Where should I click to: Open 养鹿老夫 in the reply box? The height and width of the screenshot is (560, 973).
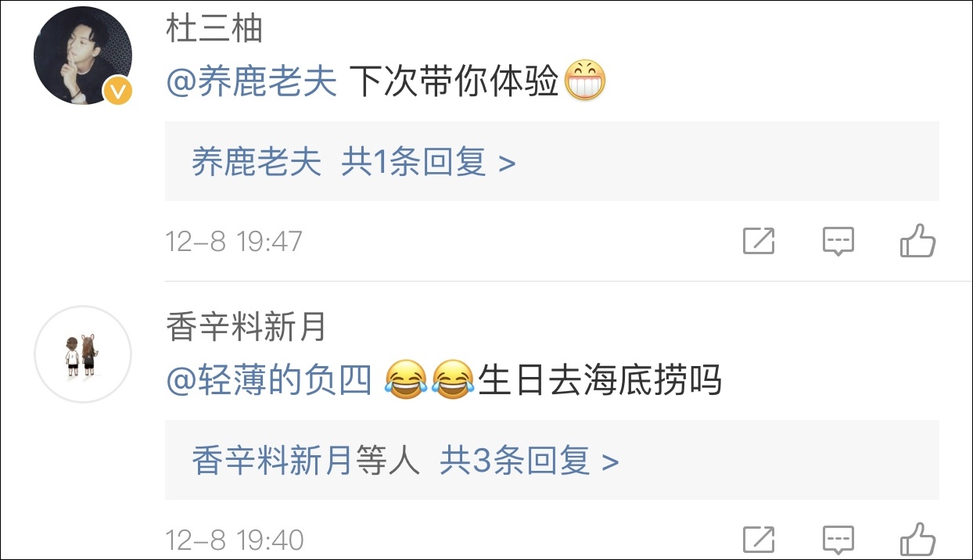(x=257, y=163)
